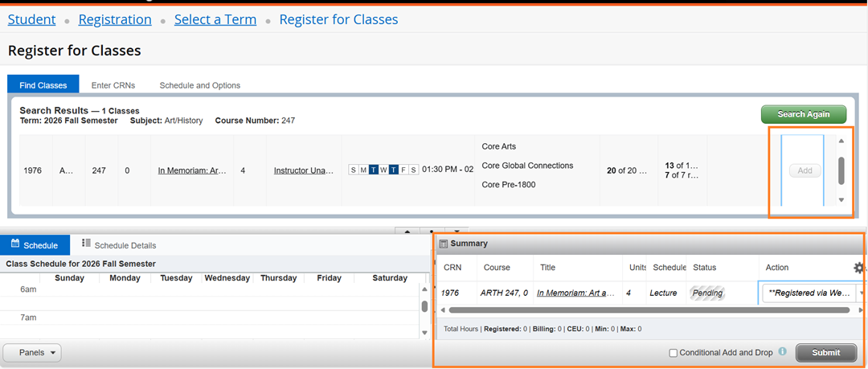Click schedule calendar scrollbar down arrow

(424, 333)
